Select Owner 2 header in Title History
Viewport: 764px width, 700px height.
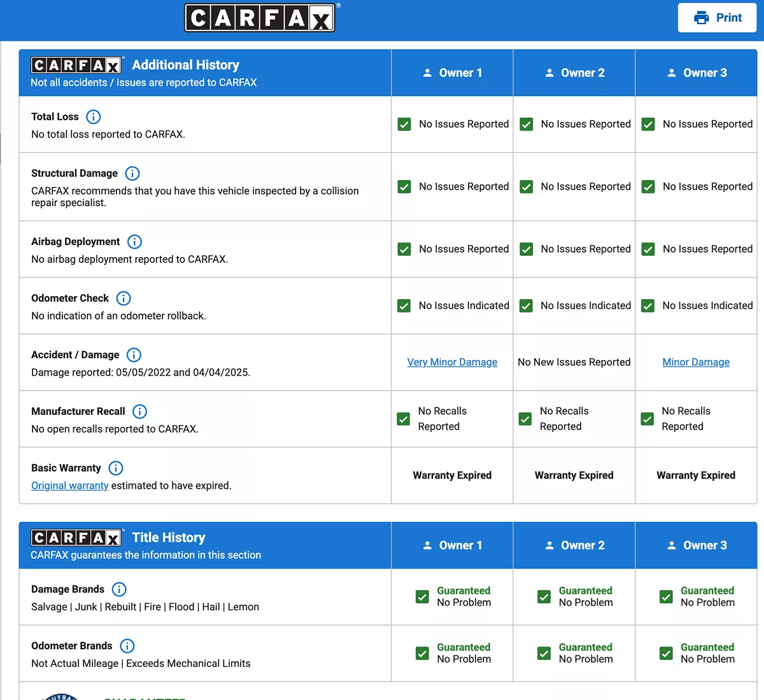pos(574,545)
